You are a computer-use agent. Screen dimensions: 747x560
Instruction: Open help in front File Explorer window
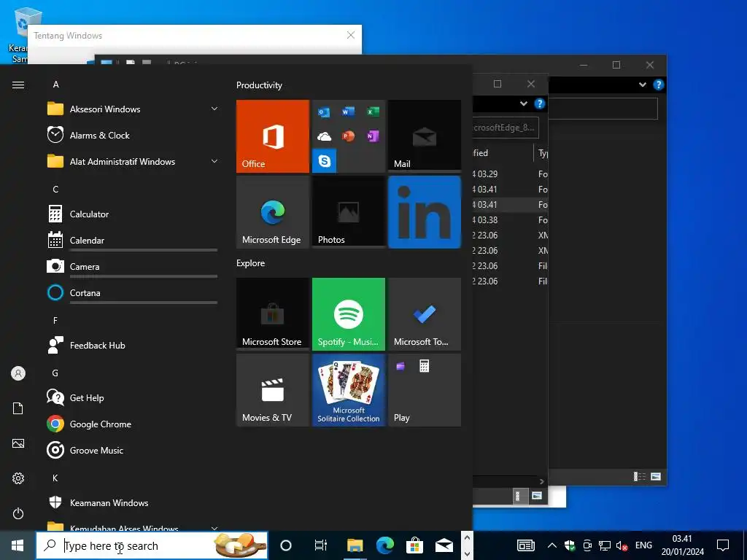[539, 104]
